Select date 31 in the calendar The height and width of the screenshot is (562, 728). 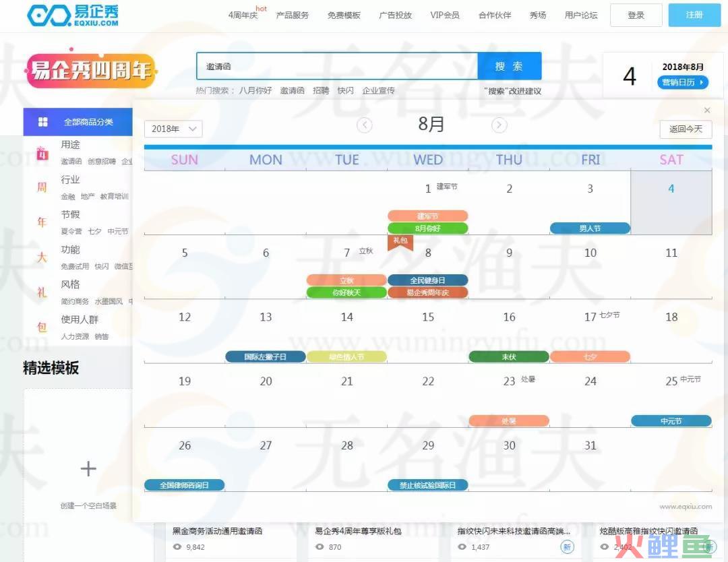click(590, 445)
